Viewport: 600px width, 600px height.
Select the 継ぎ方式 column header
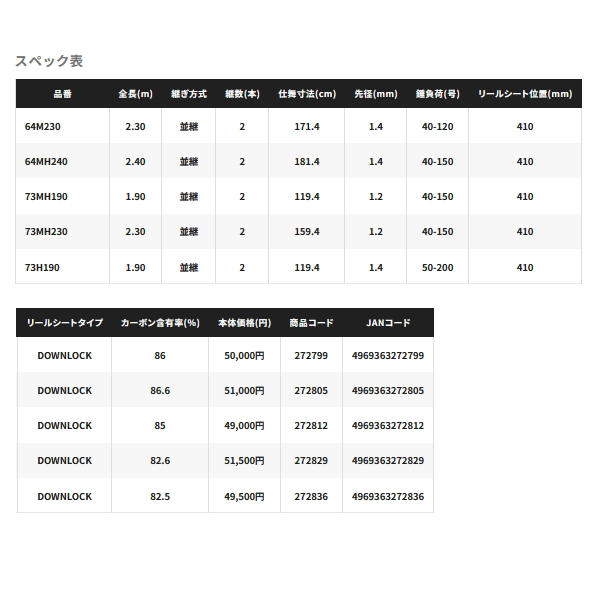point(189,94)
